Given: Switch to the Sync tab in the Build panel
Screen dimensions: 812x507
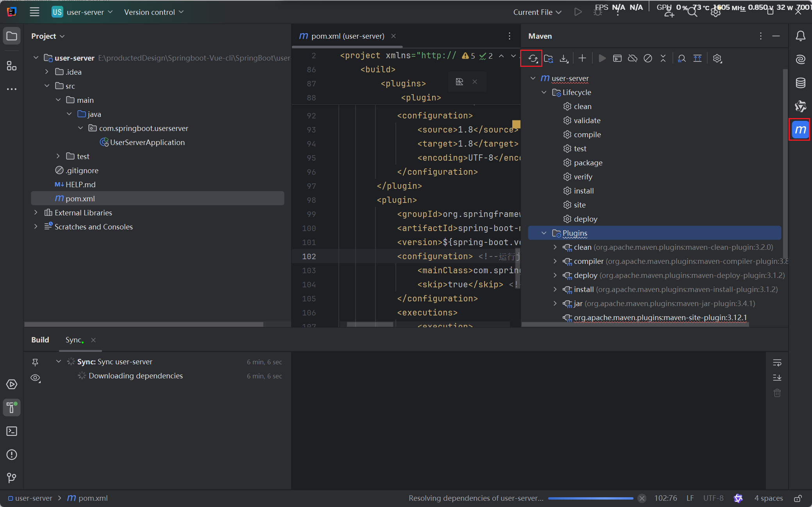Looking at the screenshot, I should pos(73,340).
